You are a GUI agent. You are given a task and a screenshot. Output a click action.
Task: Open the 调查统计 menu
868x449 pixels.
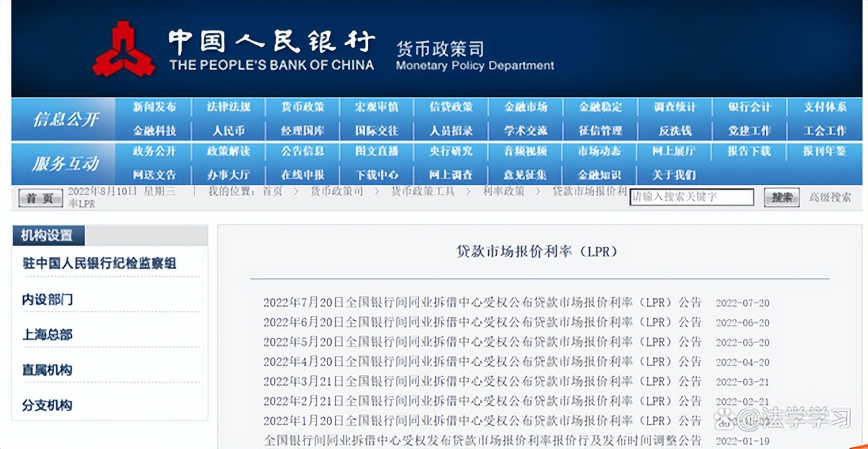(674, 106)
